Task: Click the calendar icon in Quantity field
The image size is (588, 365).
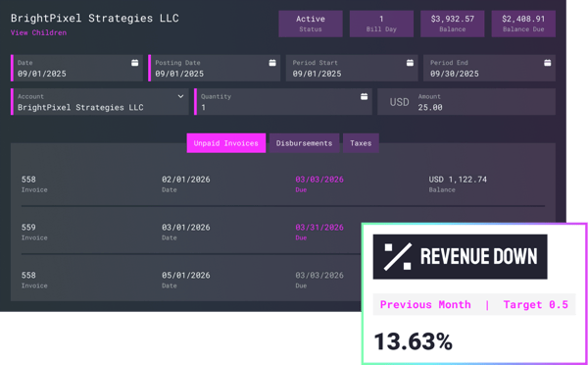Action: tap(364, 96)
